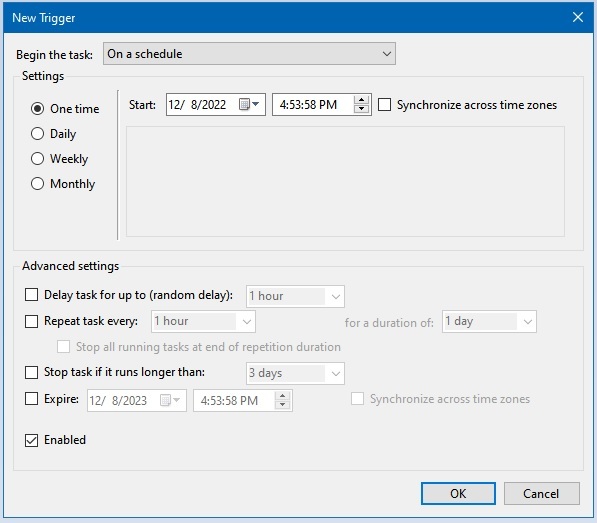Expand the random delay 1 hour dropdown
Image resolution: width=597 pixels, height=523 pixels.
(x=295, y=296)
